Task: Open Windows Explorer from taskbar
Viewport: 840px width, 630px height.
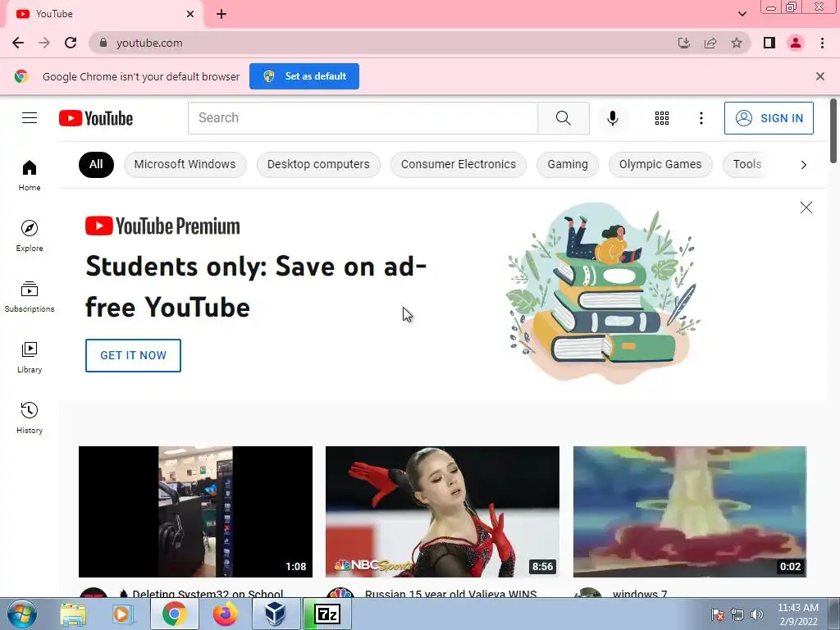Action: point(73,614)
